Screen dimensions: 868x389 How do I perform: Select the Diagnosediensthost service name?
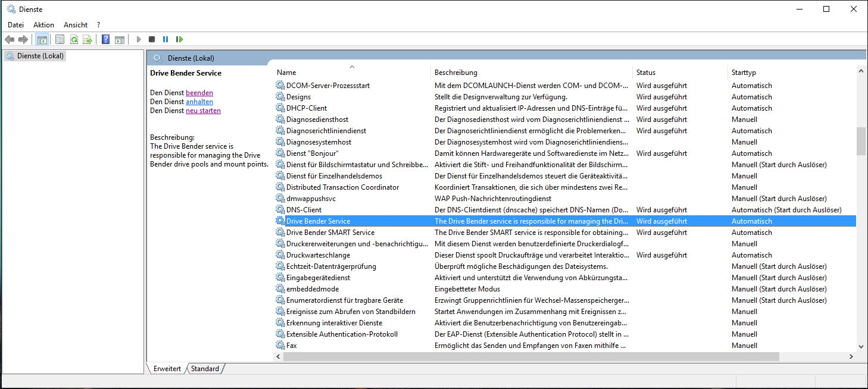[x=317, y=119]
